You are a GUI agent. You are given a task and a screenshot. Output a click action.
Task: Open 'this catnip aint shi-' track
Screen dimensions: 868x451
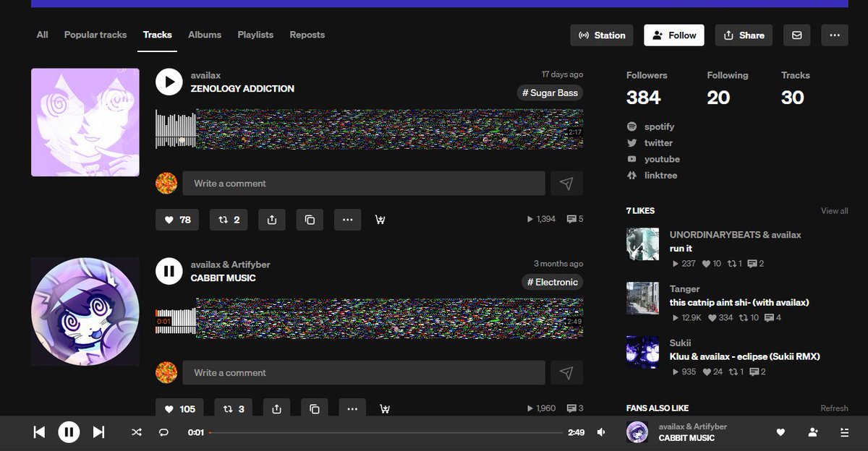coord(739,303)
